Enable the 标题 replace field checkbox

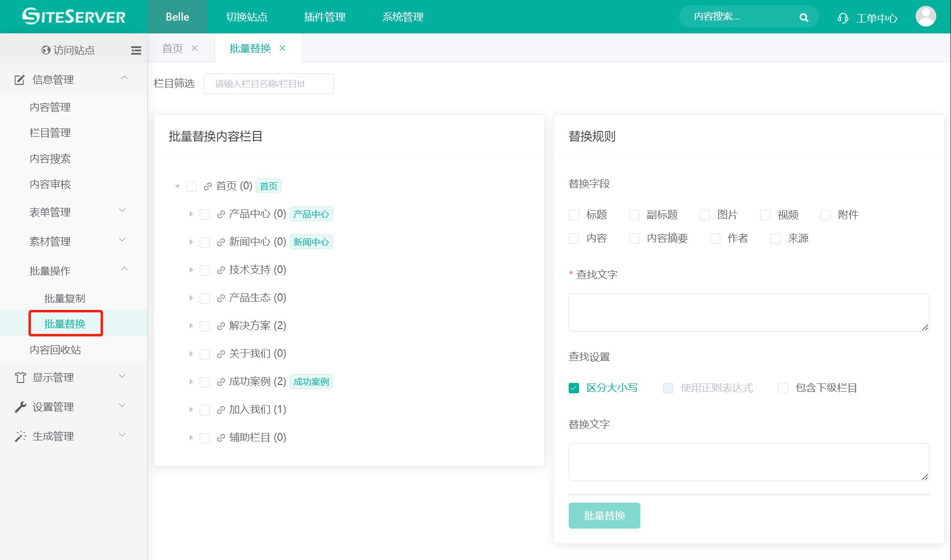pyautogui.click(x=574, y=215)
